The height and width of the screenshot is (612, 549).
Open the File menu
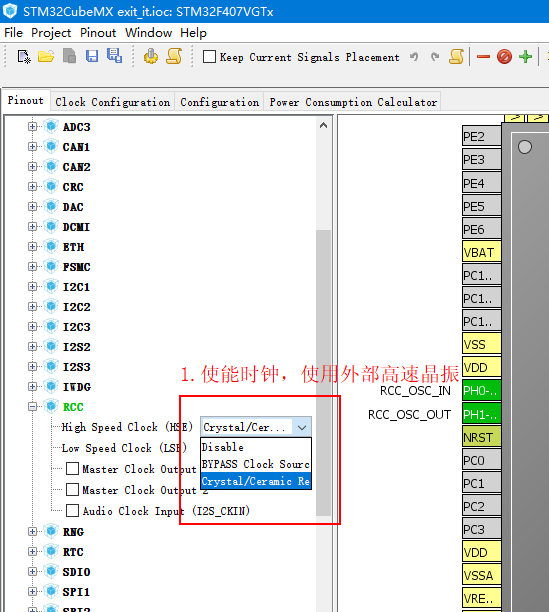[14, 33]
